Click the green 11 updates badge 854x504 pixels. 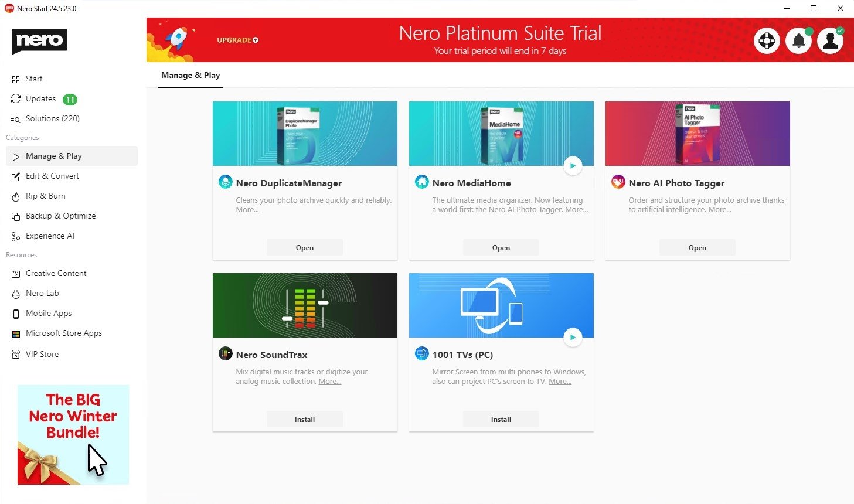(x=70, y=100)
